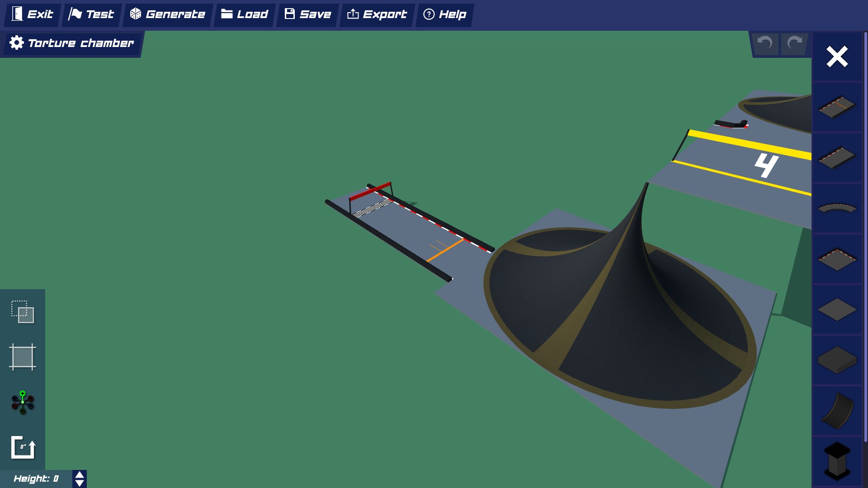Image resolution: width=868 pixels, height=488 pixels.
Task: Click the Save button
Action: (308, 14)
